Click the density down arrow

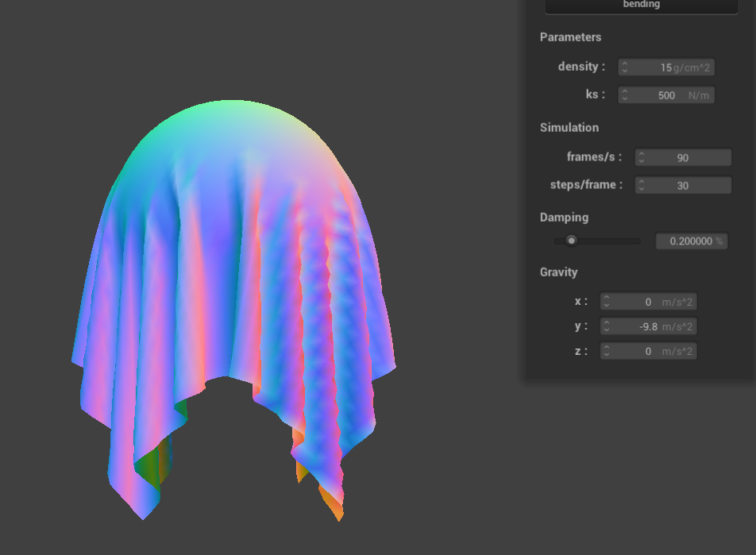click(x=625, y=71)
